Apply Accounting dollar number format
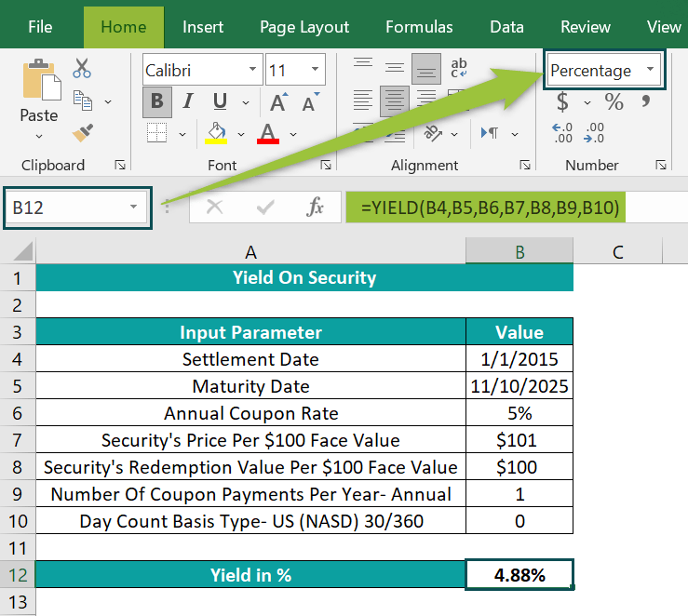Viewport: 688px width, 616px height. click(562, 101)
